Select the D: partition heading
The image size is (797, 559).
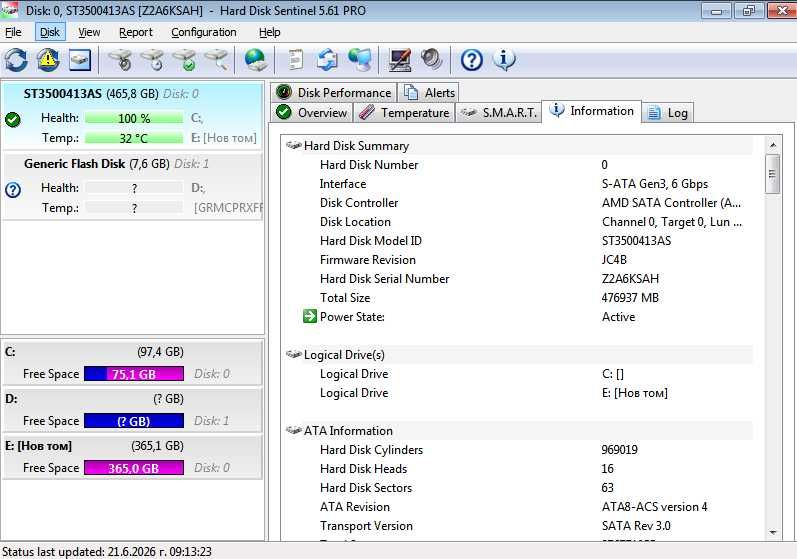pyautogui.click(x=94, y=399)
